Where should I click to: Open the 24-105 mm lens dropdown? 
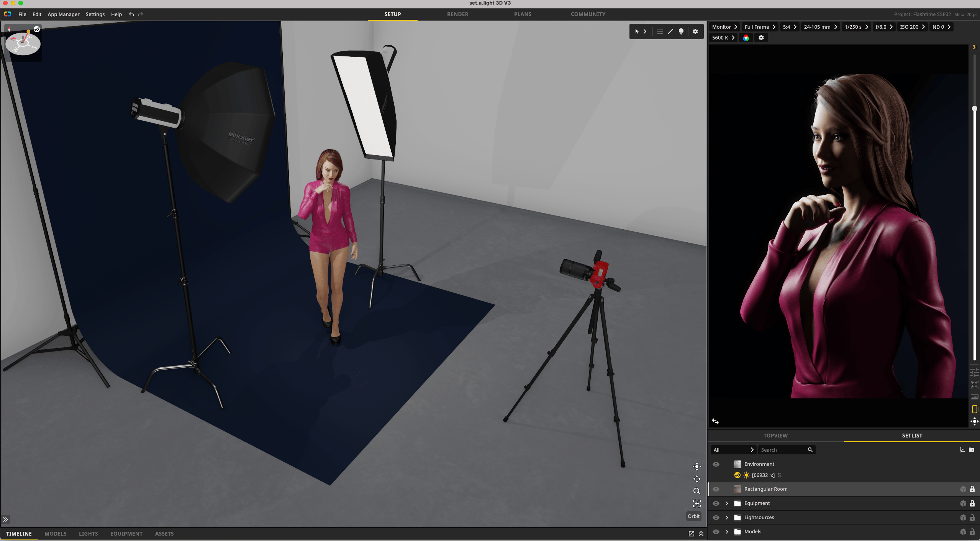coord(821,27)
